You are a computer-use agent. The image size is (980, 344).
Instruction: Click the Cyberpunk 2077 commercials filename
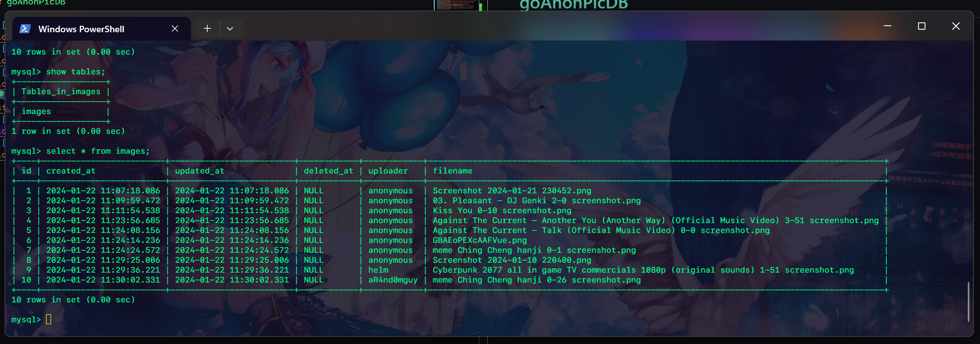point(643,270)
